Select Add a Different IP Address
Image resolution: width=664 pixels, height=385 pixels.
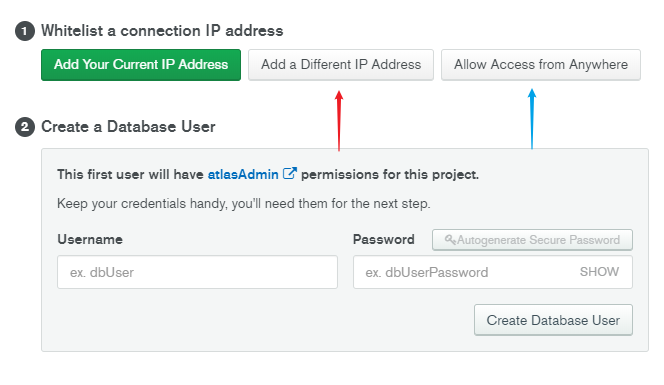click(341, 65)
